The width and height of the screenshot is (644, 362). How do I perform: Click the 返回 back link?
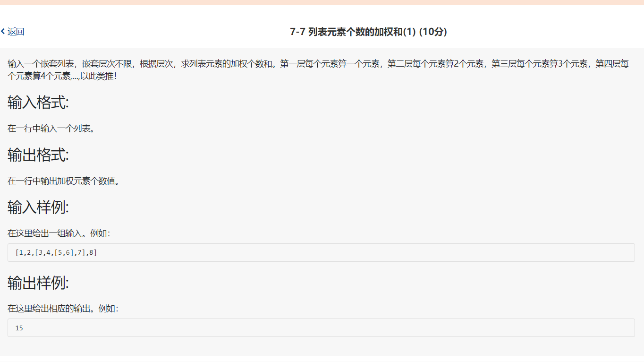click(x=15, y=32)
